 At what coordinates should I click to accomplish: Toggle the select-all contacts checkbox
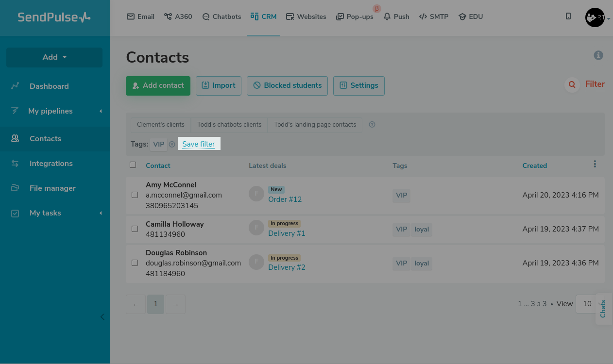133,165
